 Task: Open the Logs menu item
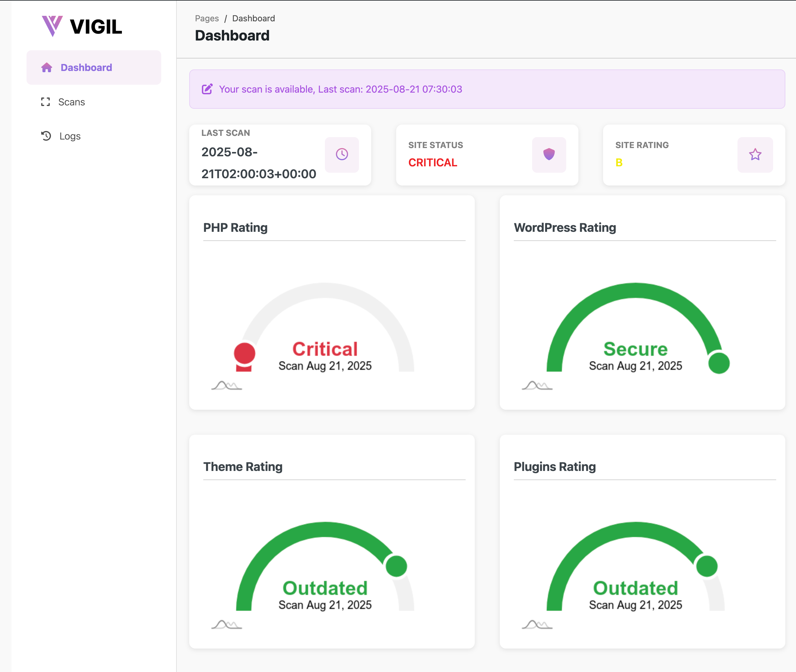point(70,136)
